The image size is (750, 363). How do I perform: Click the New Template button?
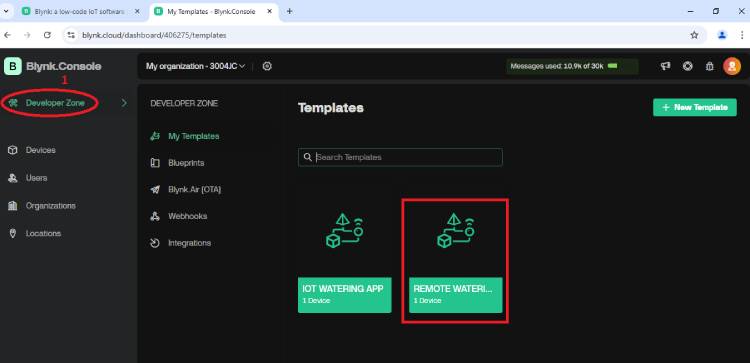[695, 108]
